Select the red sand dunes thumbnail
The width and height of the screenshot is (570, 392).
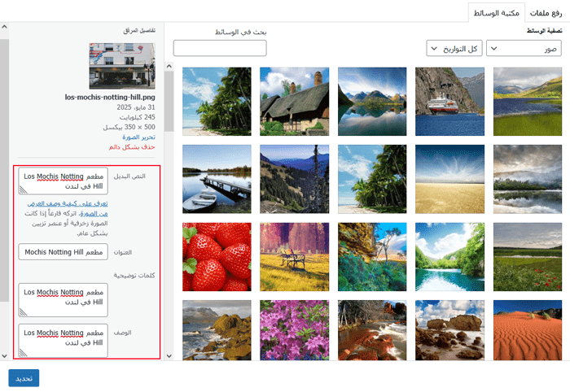(528, 330)
